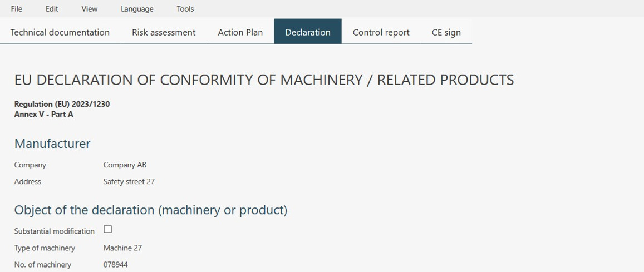The height and width of the screenshot is (272, 644).
Task: Click the Company field showing Company AB
Action: point(125,165)
